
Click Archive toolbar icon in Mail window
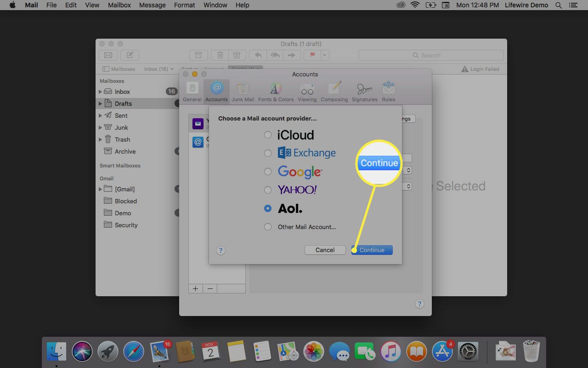tap(198, 55)
